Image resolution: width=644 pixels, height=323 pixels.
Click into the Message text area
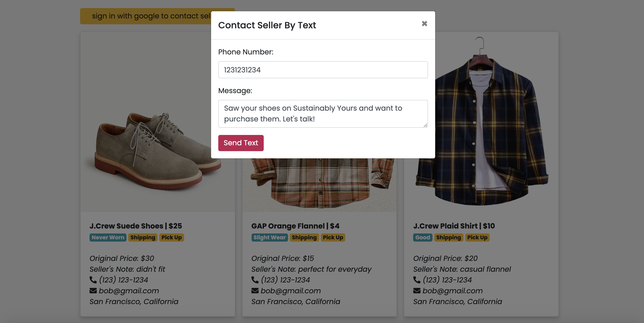323,114
